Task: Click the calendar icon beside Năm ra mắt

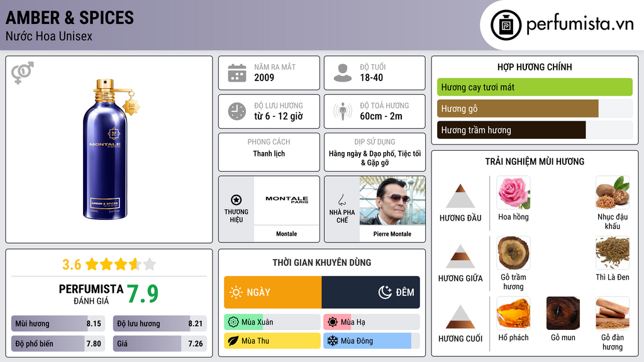Action: (x=236, y=73)
